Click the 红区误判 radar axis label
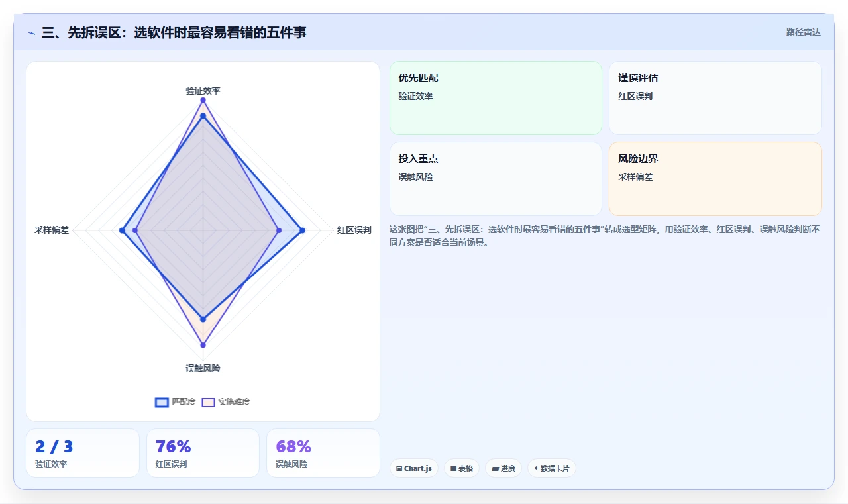Viewport: 848px width, 504px height. [x=354, y=230]
